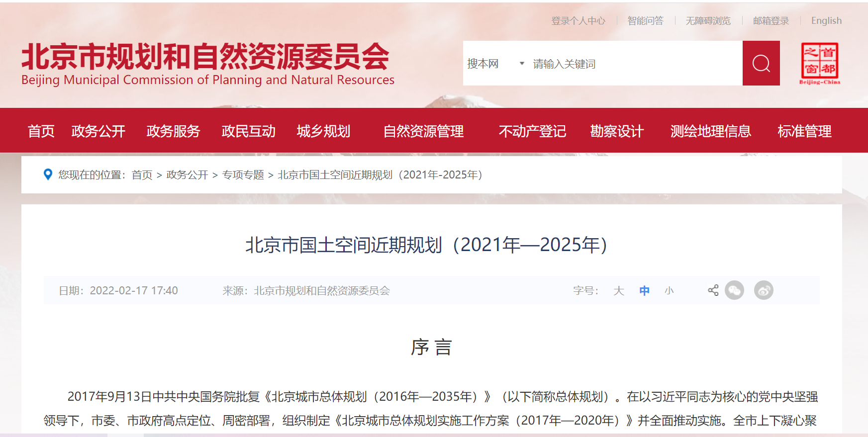The width and height of the screenshot is (868, 437).
Task: Open 智能问答 link in top bar
Action: click(645, 21)
